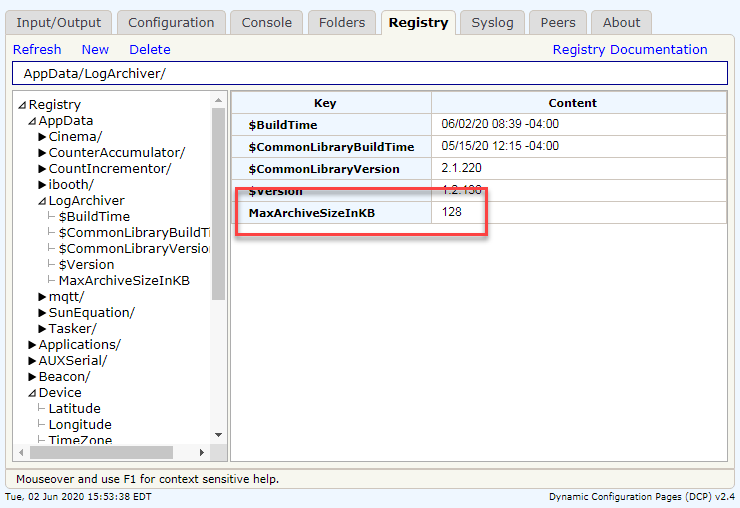Select the LogArchiver tree label
740x508 pixels.
click(x=86, y=201)
